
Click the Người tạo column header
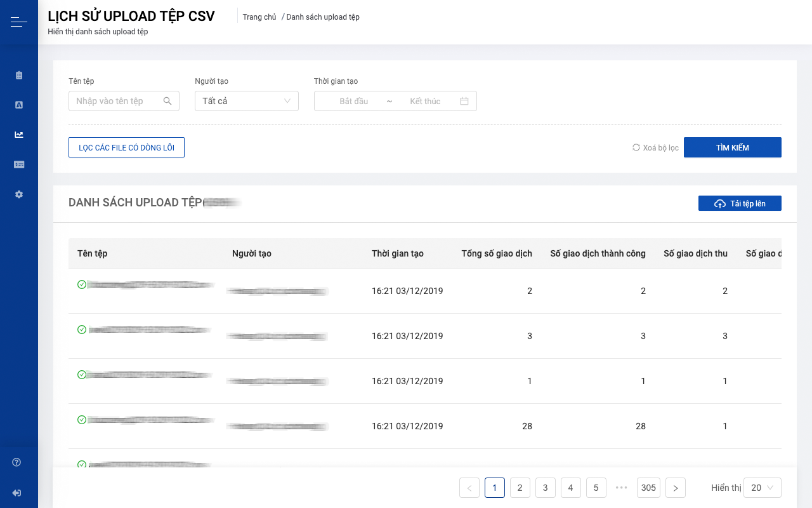[x=252, y=253]
